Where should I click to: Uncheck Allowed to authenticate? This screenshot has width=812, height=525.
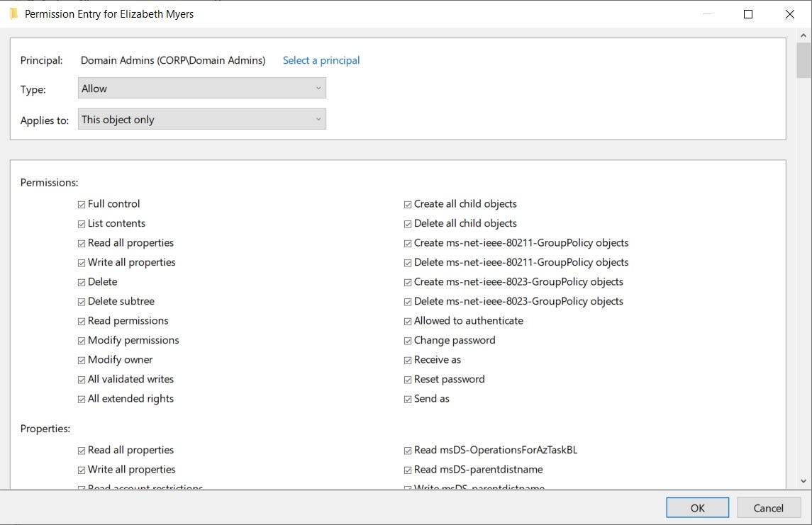click(408, 321)
